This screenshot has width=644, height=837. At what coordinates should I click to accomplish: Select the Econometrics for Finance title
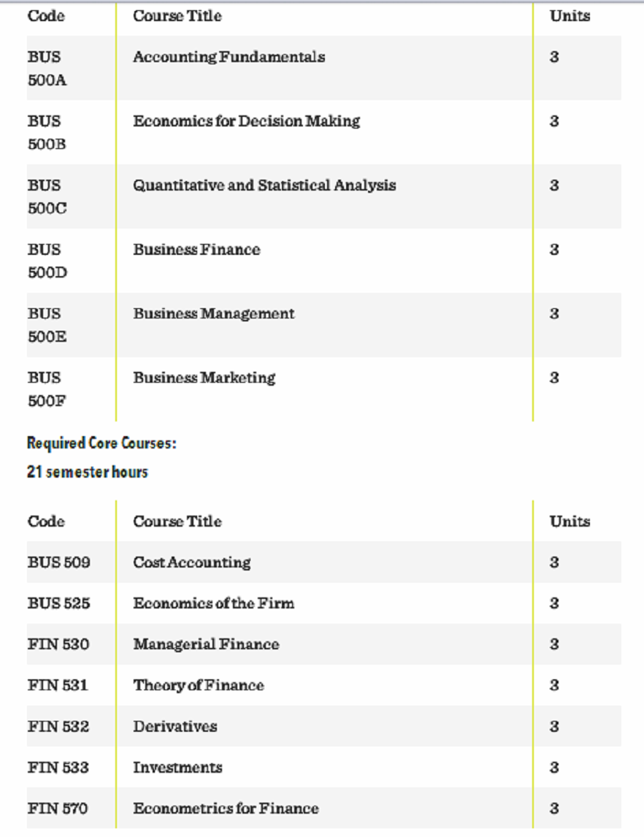tap(226, 809)
